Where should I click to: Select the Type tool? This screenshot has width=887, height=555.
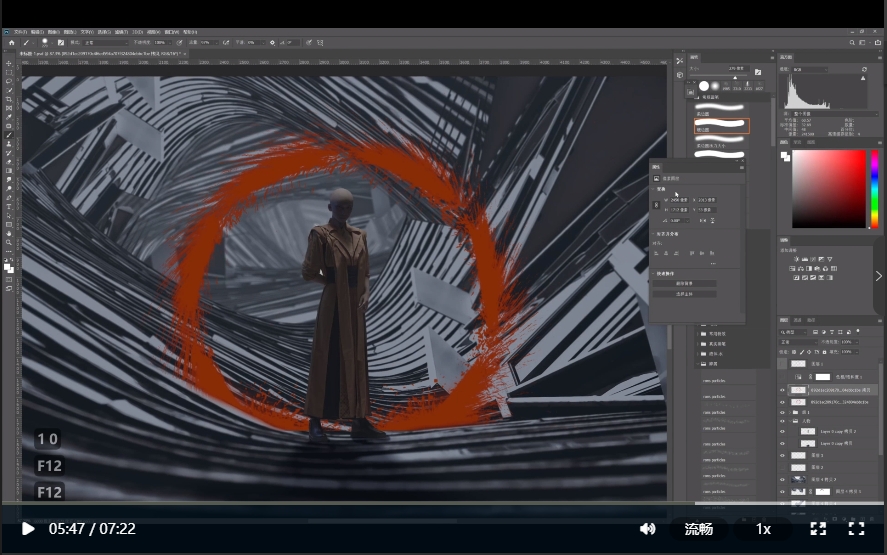[8, 206]
